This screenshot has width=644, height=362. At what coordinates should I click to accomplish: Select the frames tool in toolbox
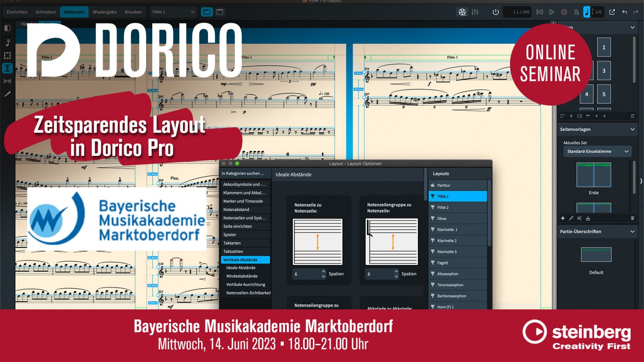(7, 55)
